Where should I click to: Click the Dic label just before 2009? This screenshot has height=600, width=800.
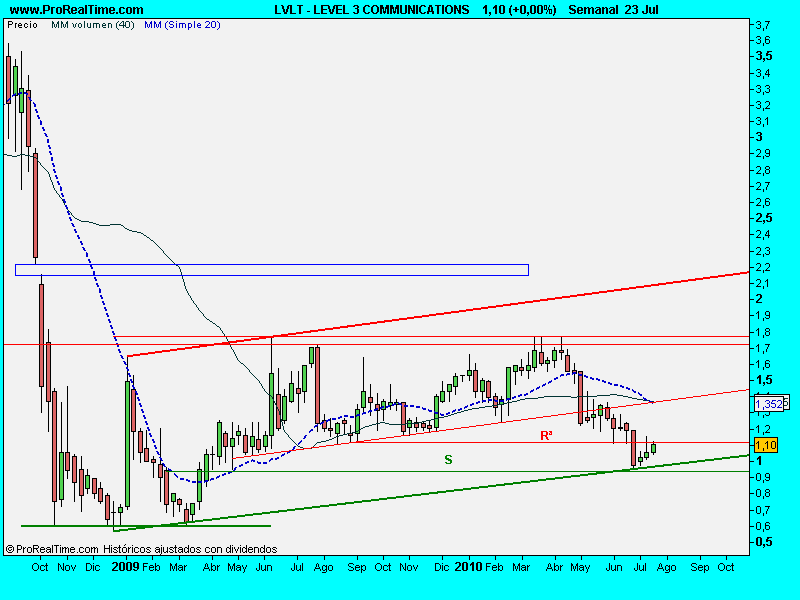tap(92, 567)
